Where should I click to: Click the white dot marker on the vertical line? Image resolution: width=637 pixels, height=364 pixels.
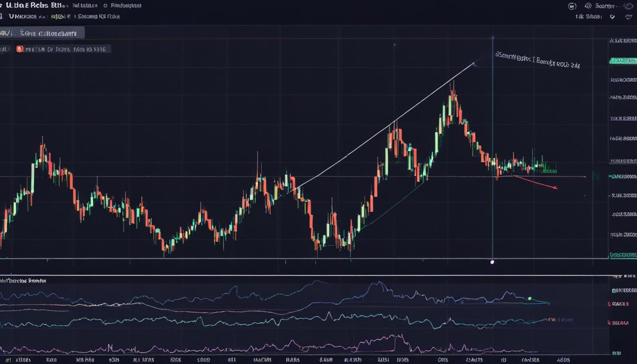click(492, 261)
